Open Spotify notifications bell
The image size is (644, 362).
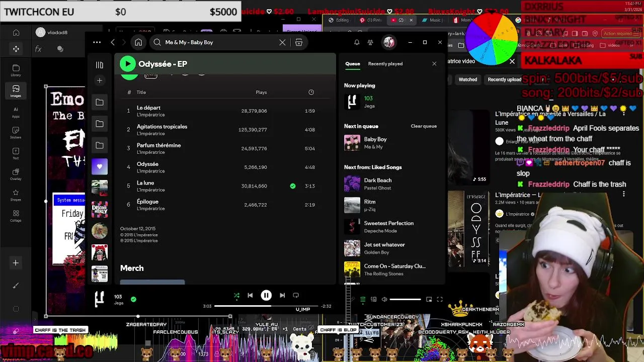tap(357, 42)
